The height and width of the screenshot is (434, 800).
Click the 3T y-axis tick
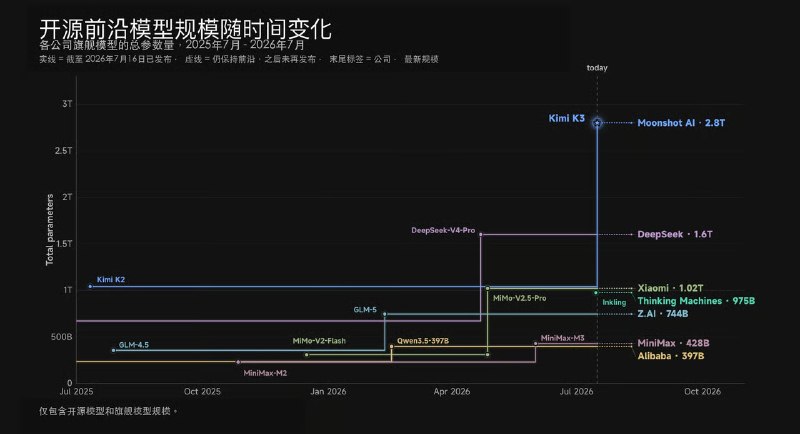click(67, 104)
